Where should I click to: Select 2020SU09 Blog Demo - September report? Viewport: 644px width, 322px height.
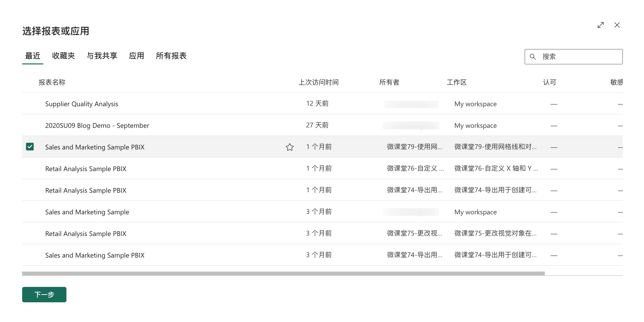coord(97,125)
